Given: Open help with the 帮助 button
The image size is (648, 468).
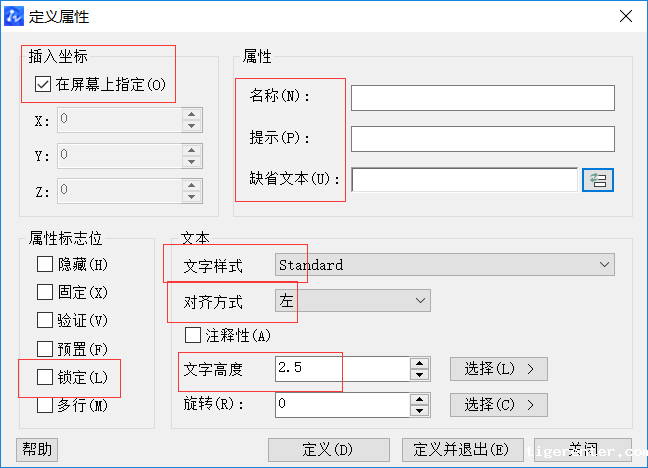Looking at the screenshot, I should tap(37, 449).
